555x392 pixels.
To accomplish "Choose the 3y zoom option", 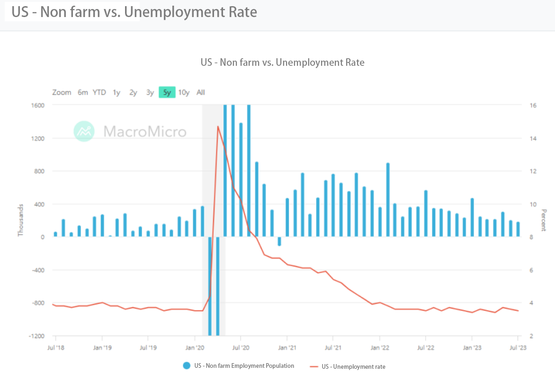I will [150, 92].
